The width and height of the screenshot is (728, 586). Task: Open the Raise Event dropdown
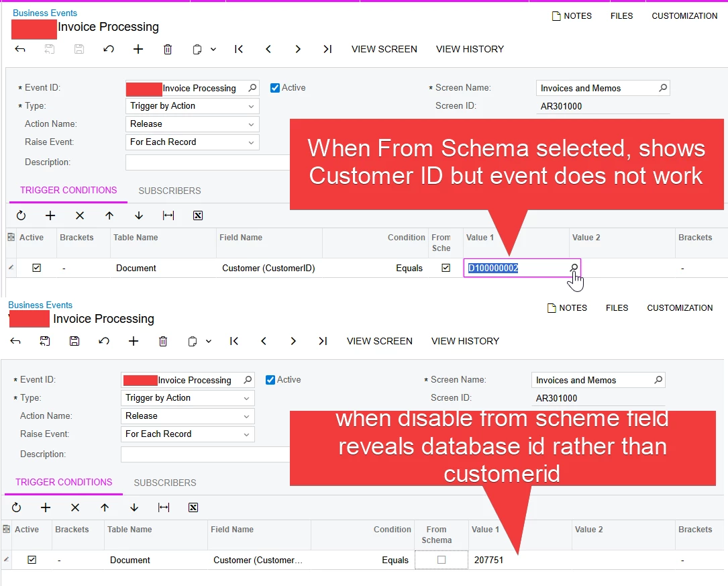click(251, 142)
